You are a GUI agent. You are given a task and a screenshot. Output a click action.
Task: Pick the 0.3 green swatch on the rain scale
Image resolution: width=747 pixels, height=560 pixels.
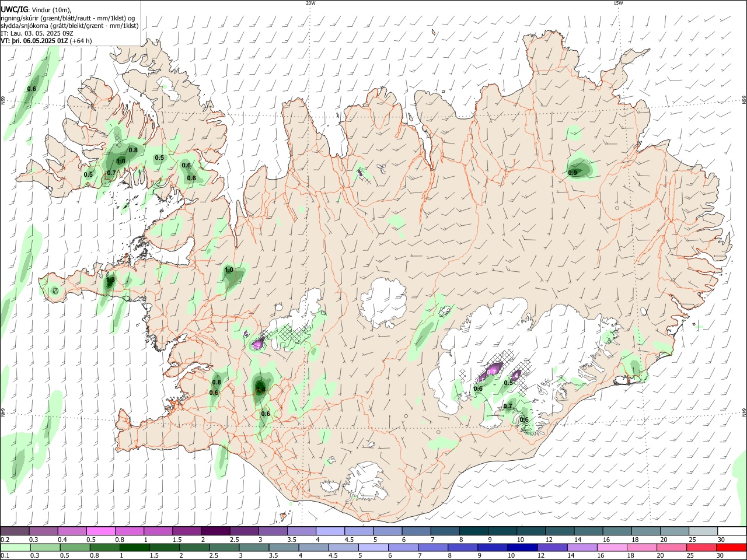[x=45, y=547]
